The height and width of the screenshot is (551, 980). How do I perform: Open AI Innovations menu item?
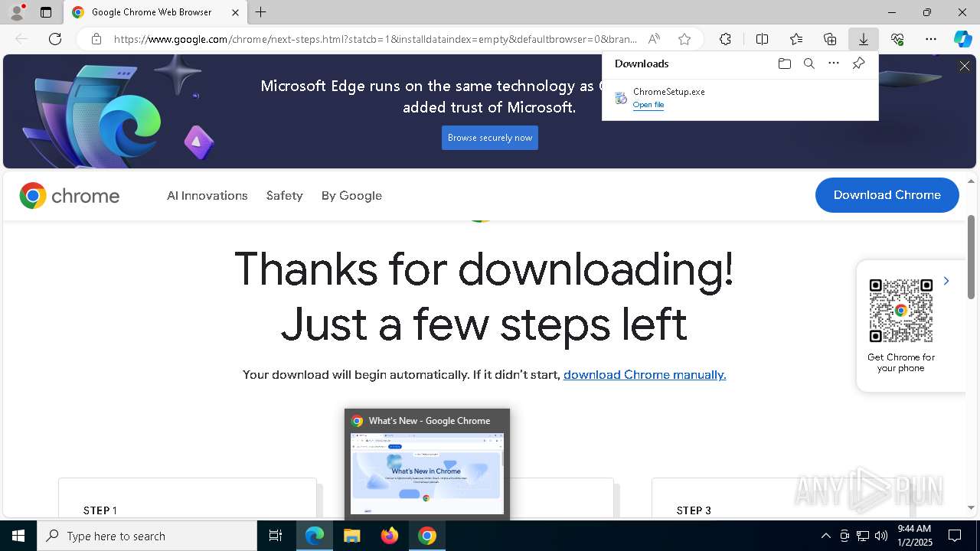click(x=207, y=196)
